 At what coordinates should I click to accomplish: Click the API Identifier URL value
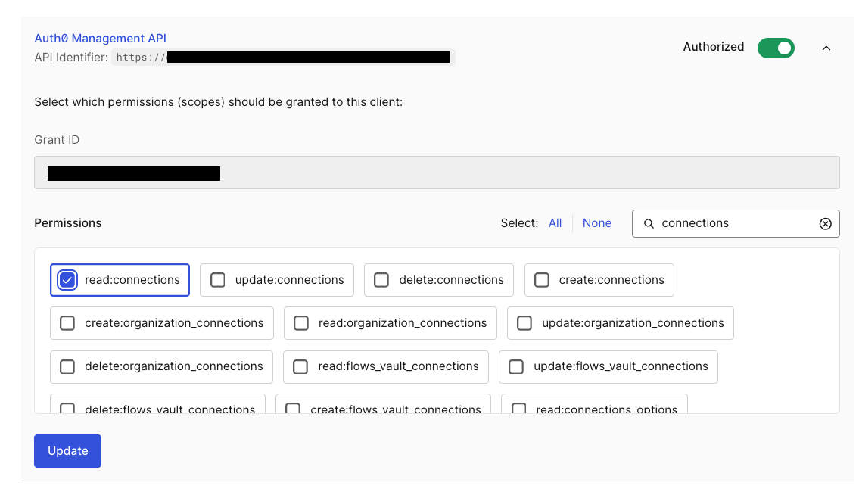pos(283,58)
